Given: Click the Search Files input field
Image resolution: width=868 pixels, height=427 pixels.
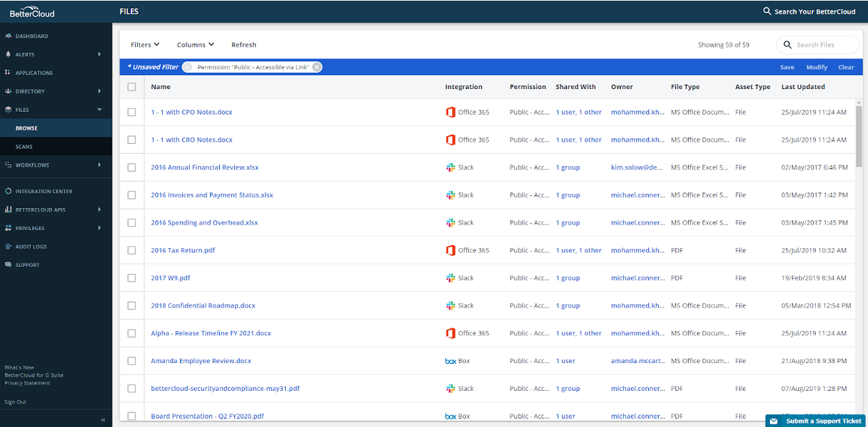Looking at the screenshot, I should 817,45.
